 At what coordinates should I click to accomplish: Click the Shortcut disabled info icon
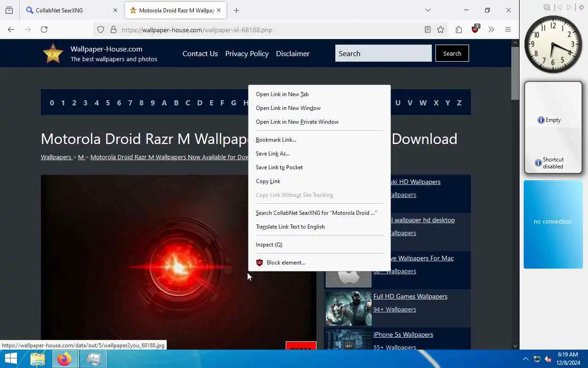[538, 163]
